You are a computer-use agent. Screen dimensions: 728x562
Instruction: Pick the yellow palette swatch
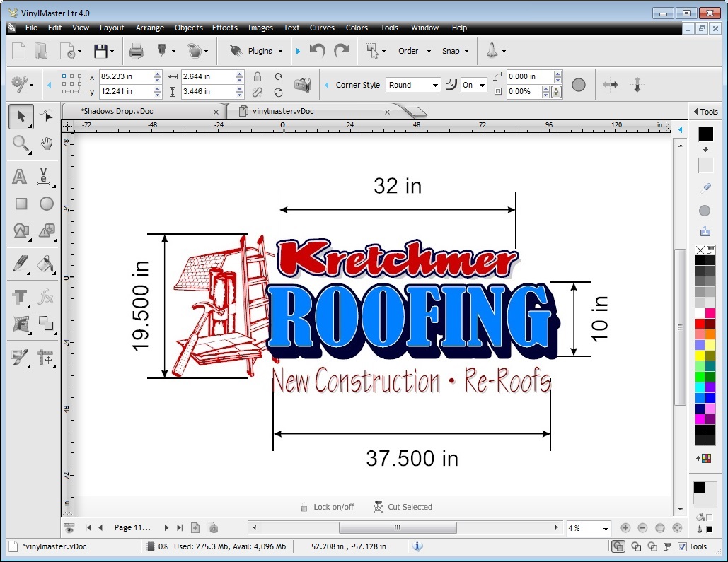(700, 355)
